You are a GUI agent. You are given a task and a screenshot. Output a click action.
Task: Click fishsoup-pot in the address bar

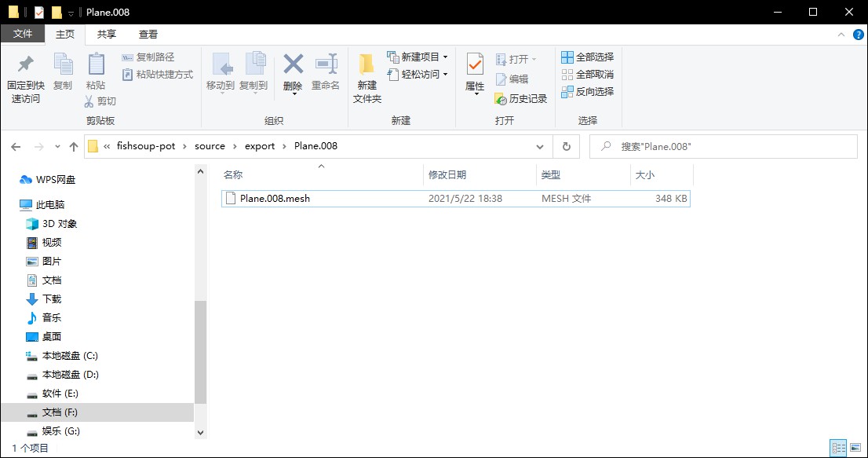(x=146, y=146)
